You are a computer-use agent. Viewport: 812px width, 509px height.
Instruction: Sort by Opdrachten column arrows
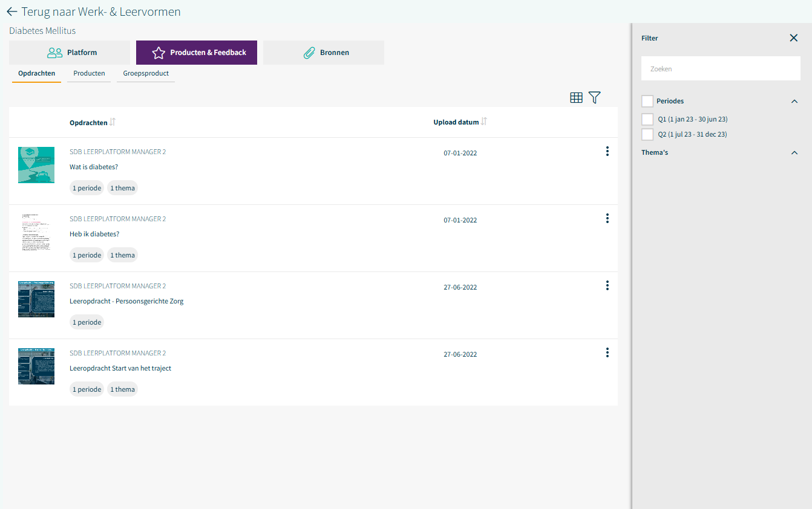coord(113,122)
